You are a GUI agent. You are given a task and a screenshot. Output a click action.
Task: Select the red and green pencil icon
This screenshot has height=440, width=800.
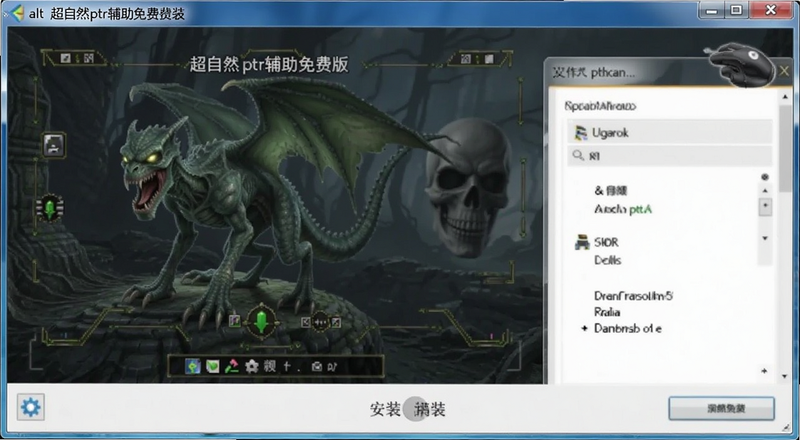pyautogui.click(x=232, y=366)
